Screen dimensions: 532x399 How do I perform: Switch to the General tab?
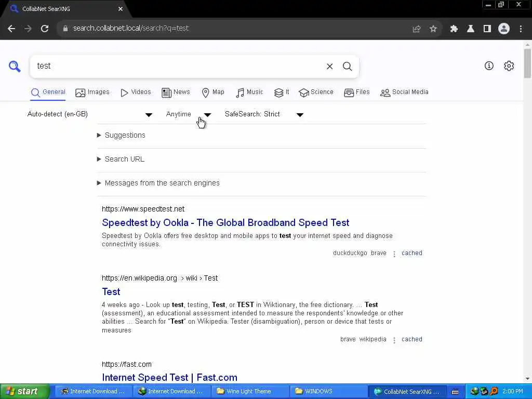(48, 92)
